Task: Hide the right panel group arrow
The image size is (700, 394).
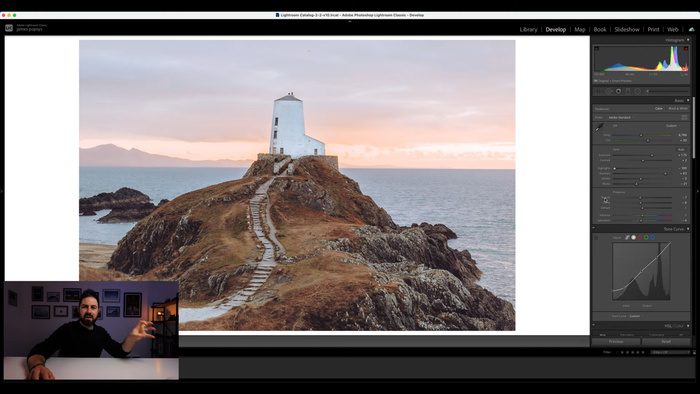Action: 698,191
